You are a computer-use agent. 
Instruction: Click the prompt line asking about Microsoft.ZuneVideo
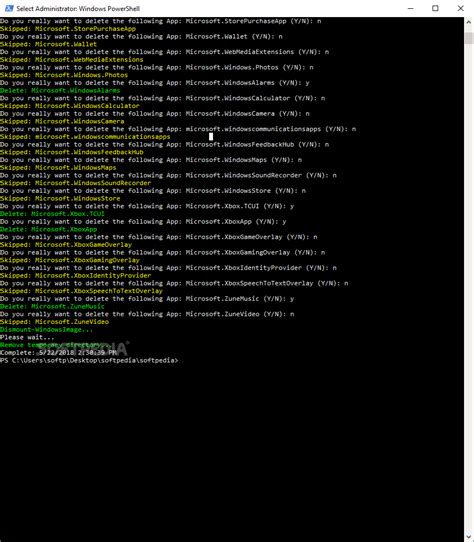[x=147, y=315]
